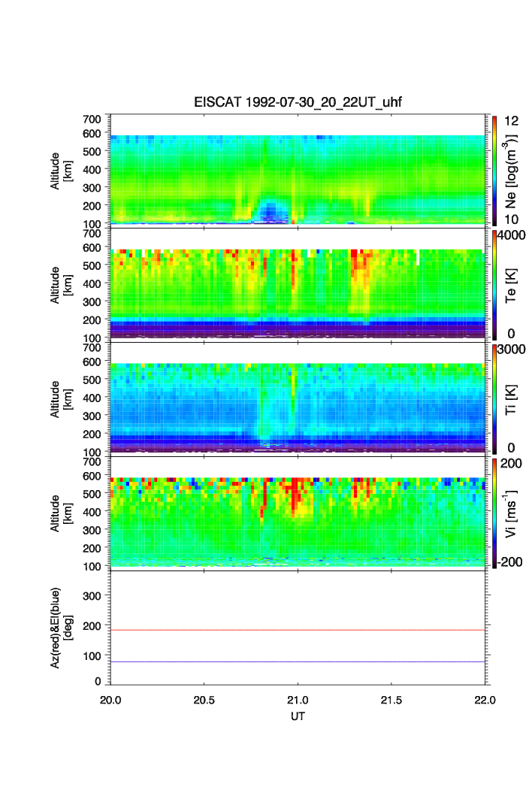Click the 200 value on Vi colorbar
The image size is (532, 799).
pos(511,463)
